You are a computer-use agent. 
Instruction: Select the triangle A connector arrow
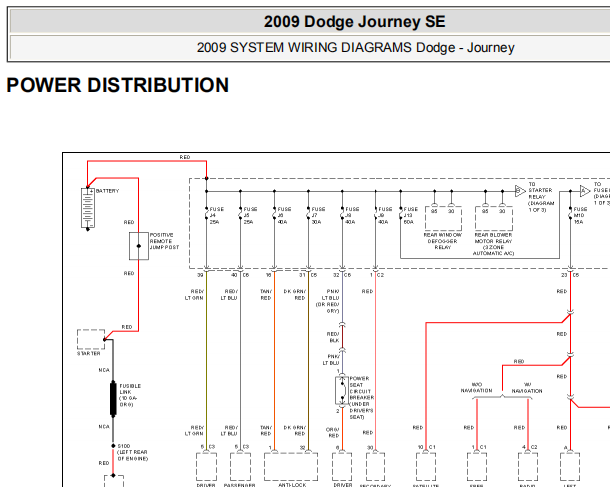(x=585, y=191)
